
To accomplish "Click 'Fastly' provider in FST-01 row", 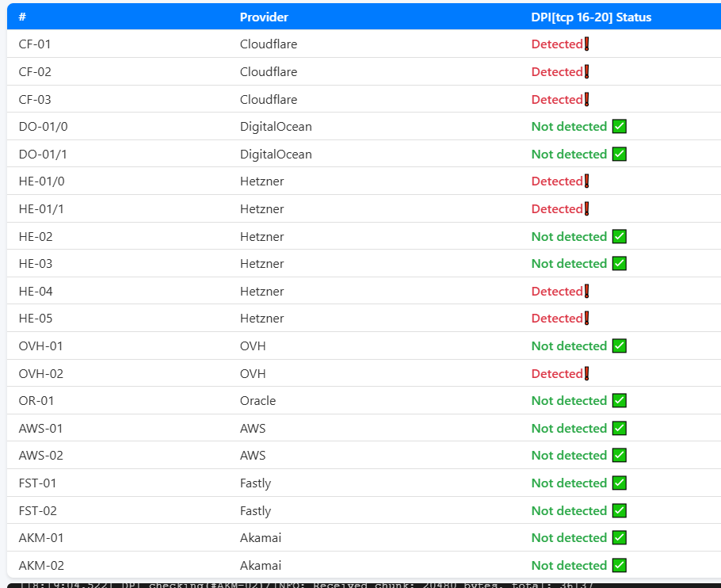I will pyautogui.click(x=256, y=483).
